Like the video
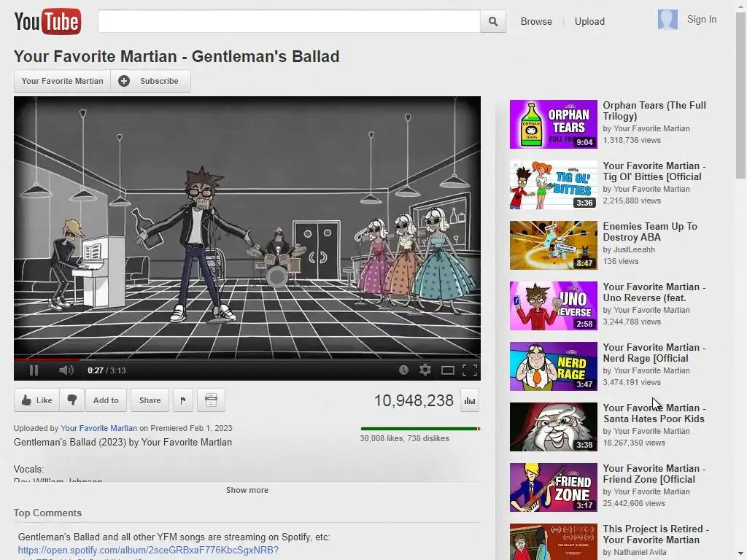747x560 pixels. coord(36,400)
